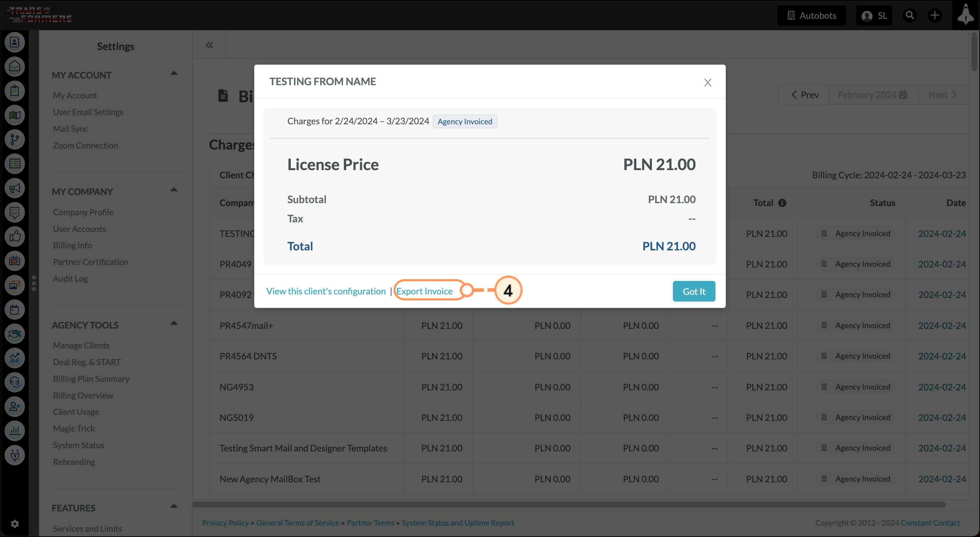Viewport: 980px width, 537px height.
Task: Open Client Usage item
Action: tap(76, 412)
